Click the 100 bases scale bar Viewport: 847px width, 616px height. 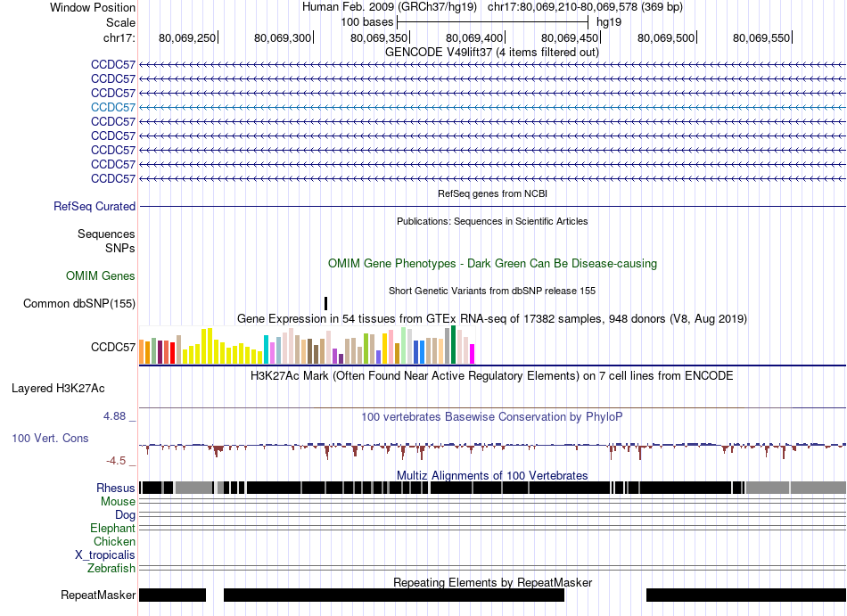tap(492, 22)
